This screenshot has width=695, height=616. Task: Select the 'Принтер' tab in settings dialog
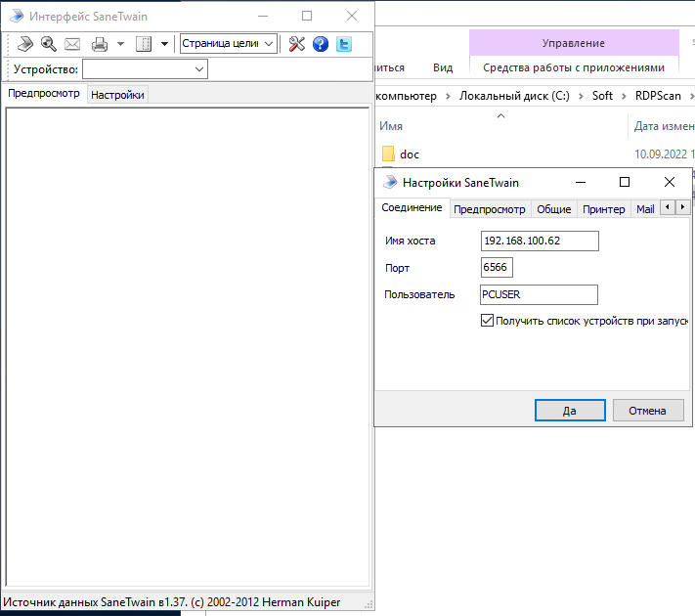[603, 209]
